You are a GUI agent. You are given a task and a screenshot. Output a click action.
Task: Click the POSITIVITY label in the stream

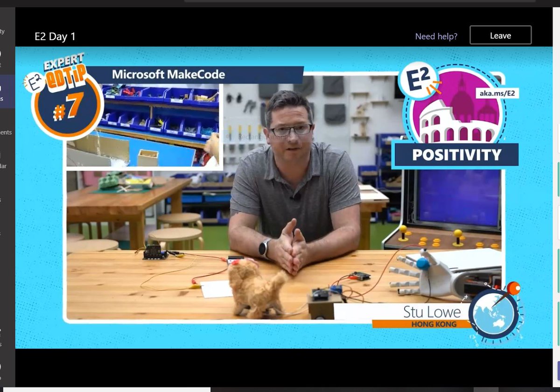tap(456, 155)
